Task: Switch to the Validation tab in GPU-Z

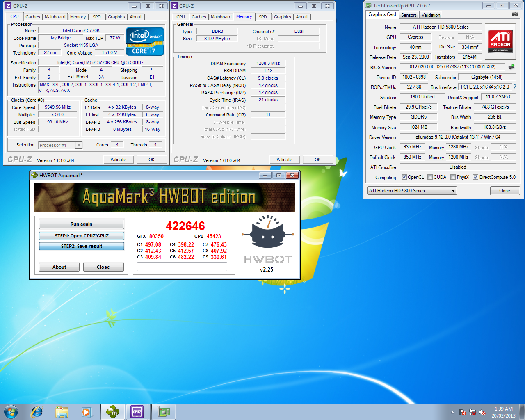Action: pyautogui.click(x=431, y=15)
